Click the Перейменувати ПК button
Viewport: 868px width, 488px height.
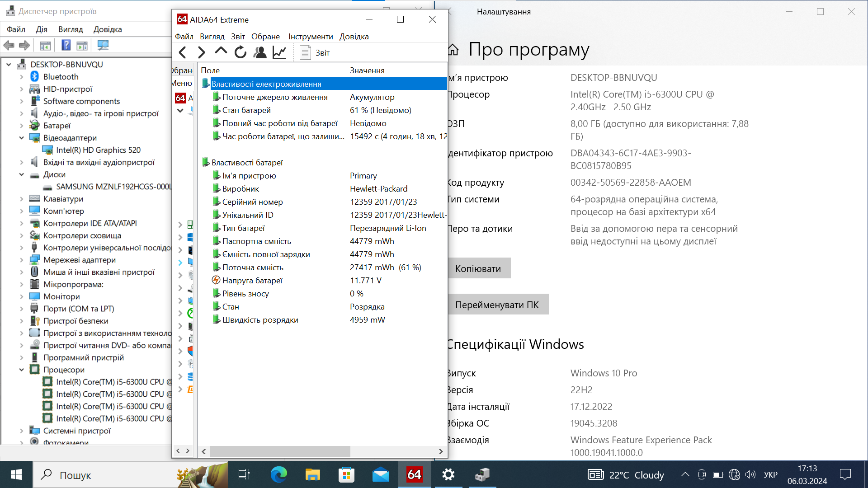497,305
